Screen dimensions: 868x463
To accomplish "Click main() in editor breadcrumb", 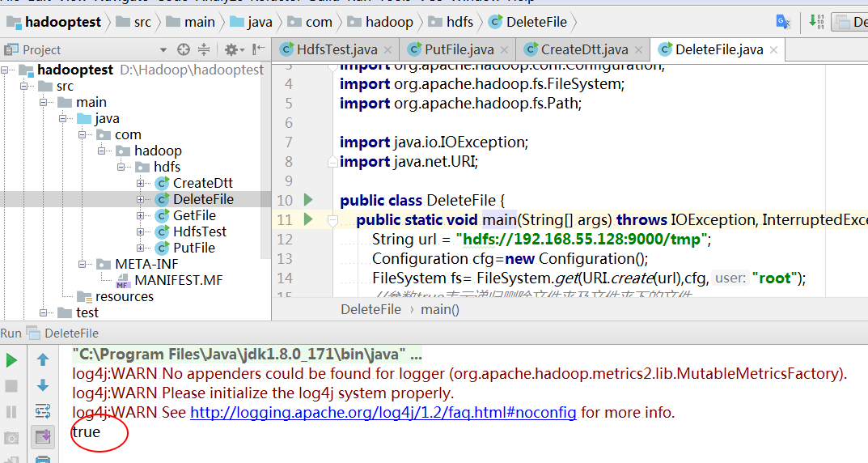I will 439,309.
